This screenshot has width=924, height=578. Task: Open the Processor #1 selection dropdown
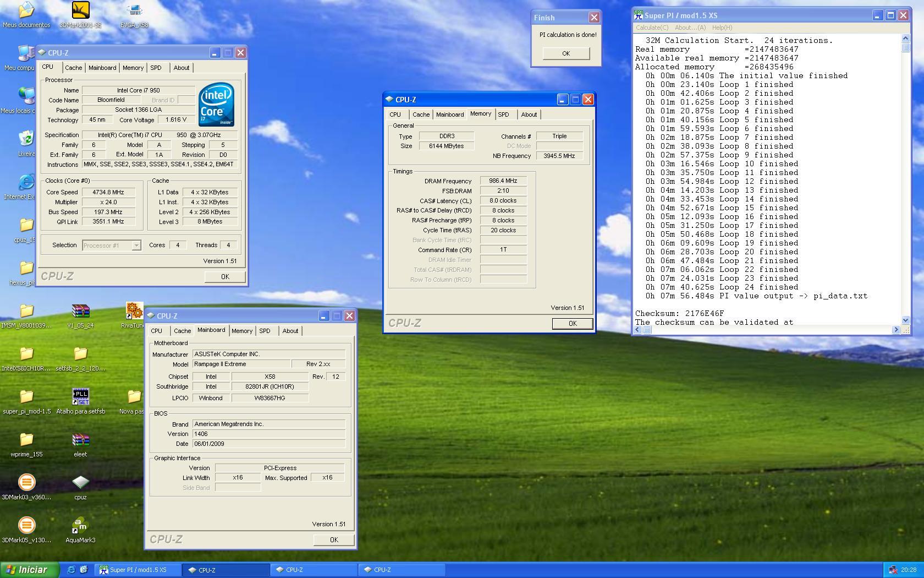pyautogui.click(x=112, y=246)
